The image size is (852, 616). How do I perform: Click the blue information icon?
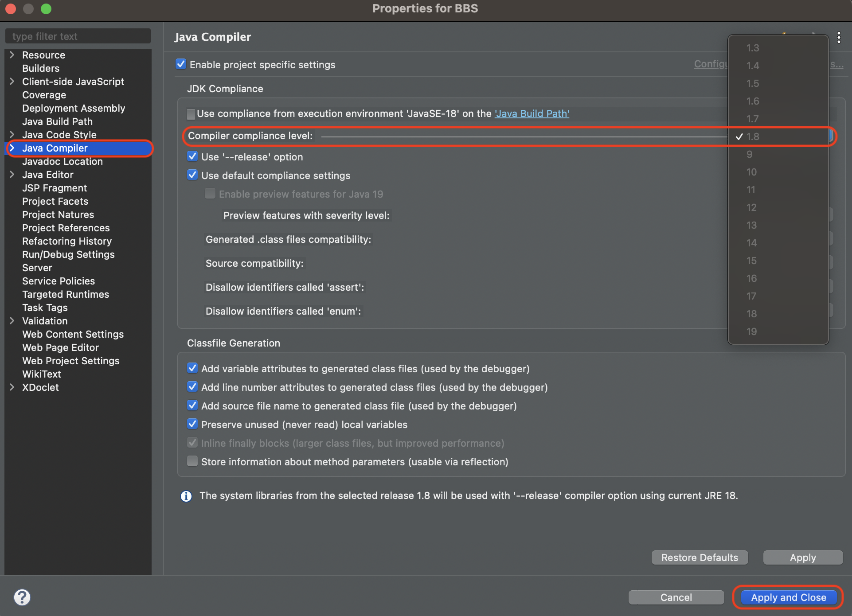[186, 496]
